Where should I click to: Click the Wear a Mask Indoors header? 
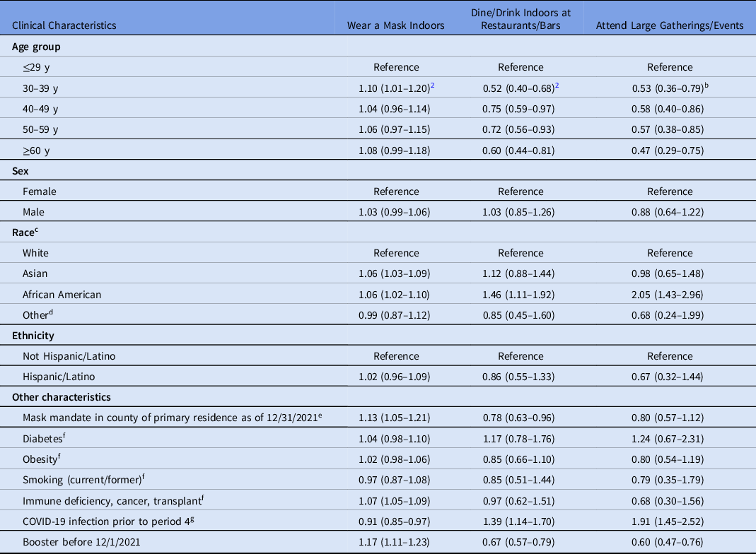395,25
